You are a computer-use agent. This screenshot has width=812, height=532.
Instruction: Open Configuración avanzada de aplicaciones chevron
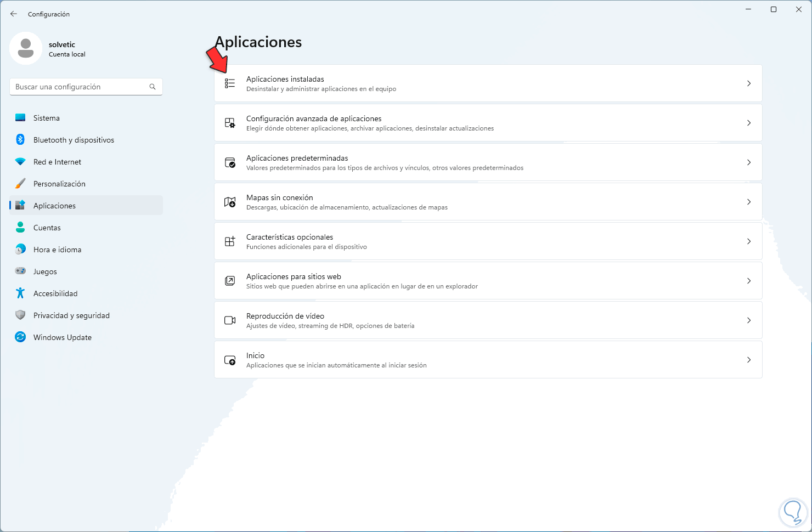[x=749, y=123]
